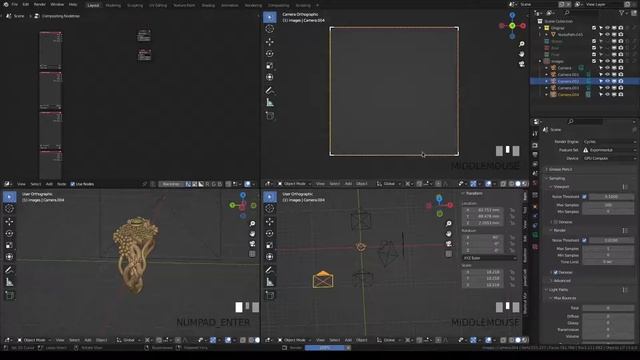Select the orange camera object in bottom-right viewport
The height and width of the screenshot is (360, 640).
(323, 280)
